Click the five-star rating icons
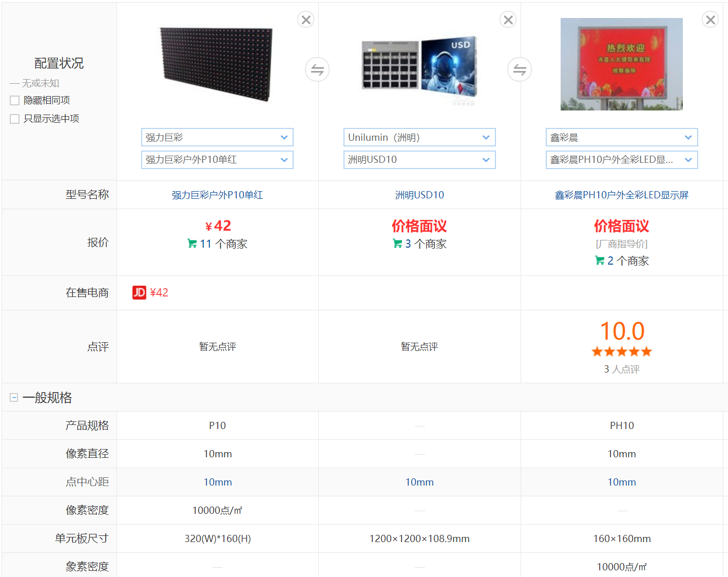The height and width of the screenshot is (577, 728). [622, 351]
